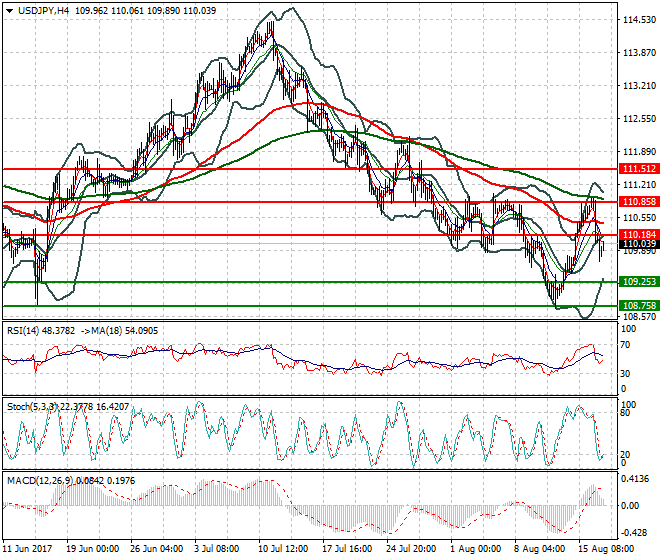Select the RSI(14) 48.3782 indicator label
The image size is (660, 560).
point(41,331)
